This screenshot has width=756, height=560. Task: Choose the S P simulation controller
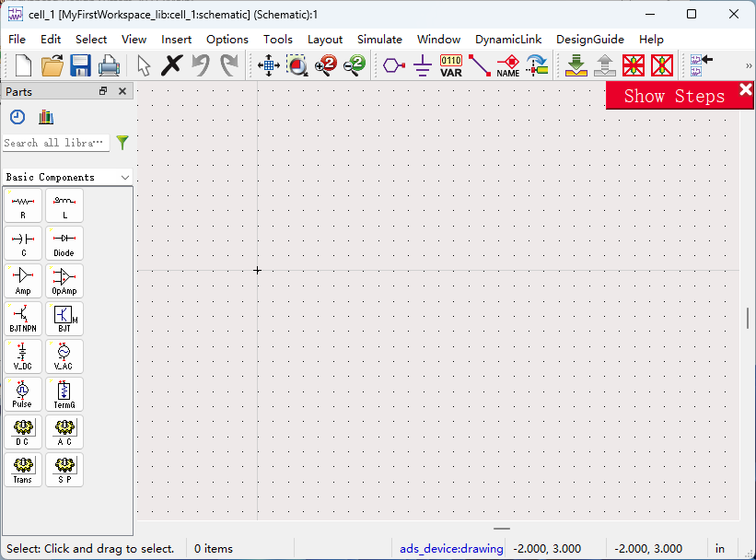point(64,470)
